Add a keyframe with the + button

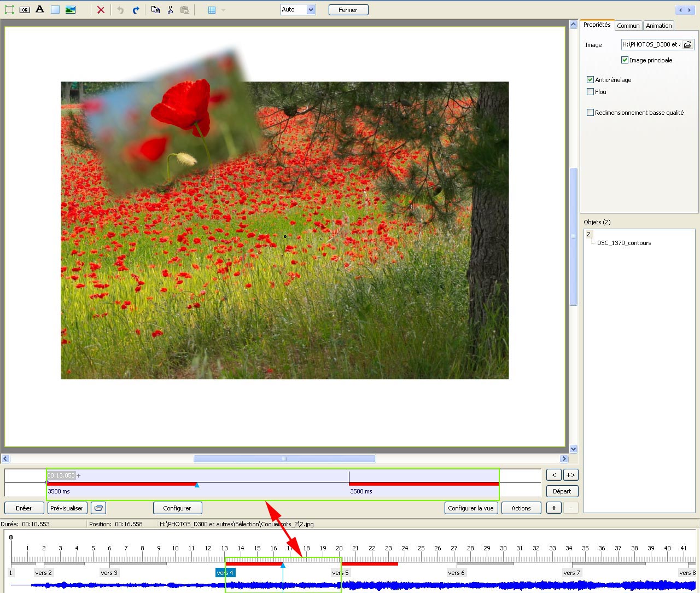554,508
